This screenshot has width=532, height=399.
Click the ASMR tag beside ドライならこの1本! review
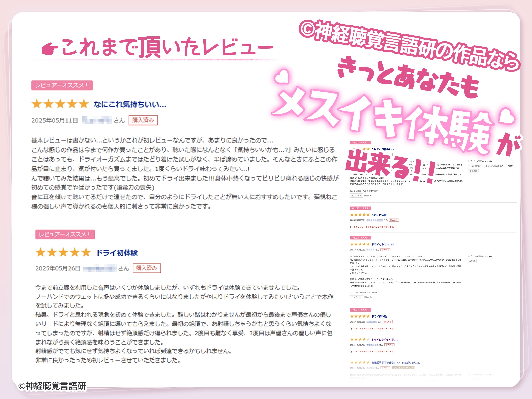click(472, 261)
